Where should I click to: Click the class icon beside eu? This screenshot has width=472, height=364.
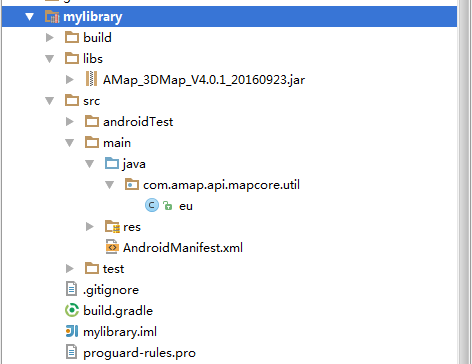coord(152,205)
